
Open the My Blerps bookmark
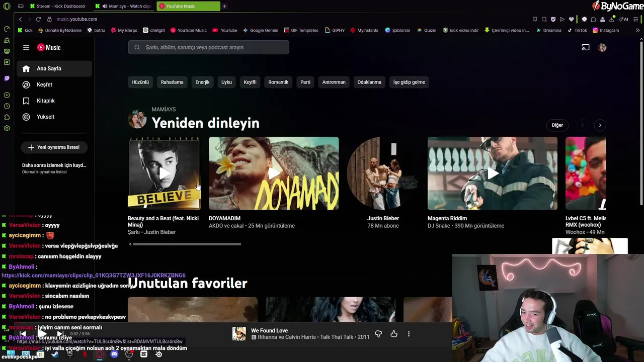point(124,30)
